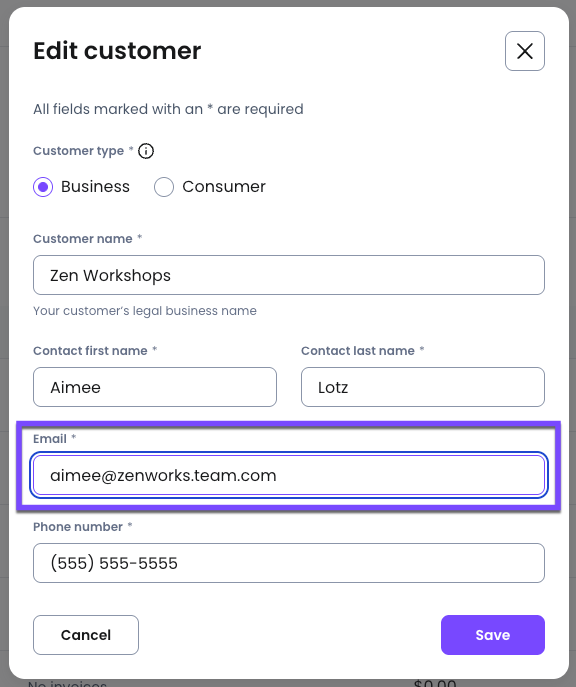
Task: Save the customer changes
Action: click(x=493, y=635)
